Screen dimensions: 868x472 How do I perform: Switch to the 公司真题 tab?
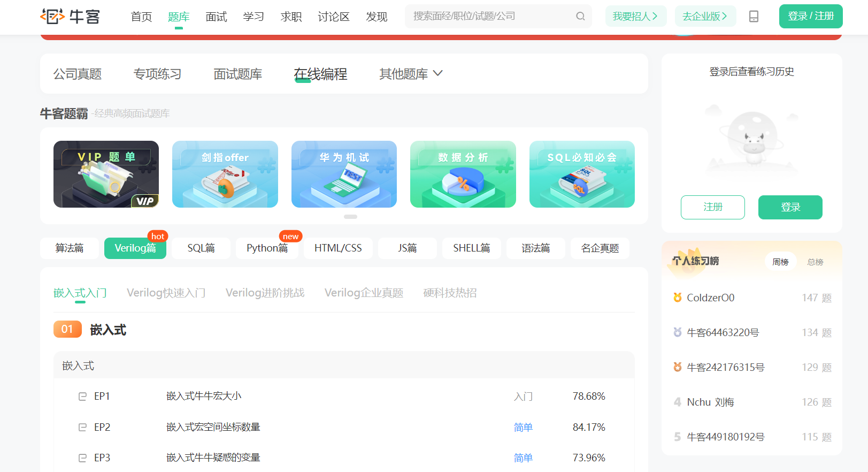pyautogui.click(x=78, y=74)
